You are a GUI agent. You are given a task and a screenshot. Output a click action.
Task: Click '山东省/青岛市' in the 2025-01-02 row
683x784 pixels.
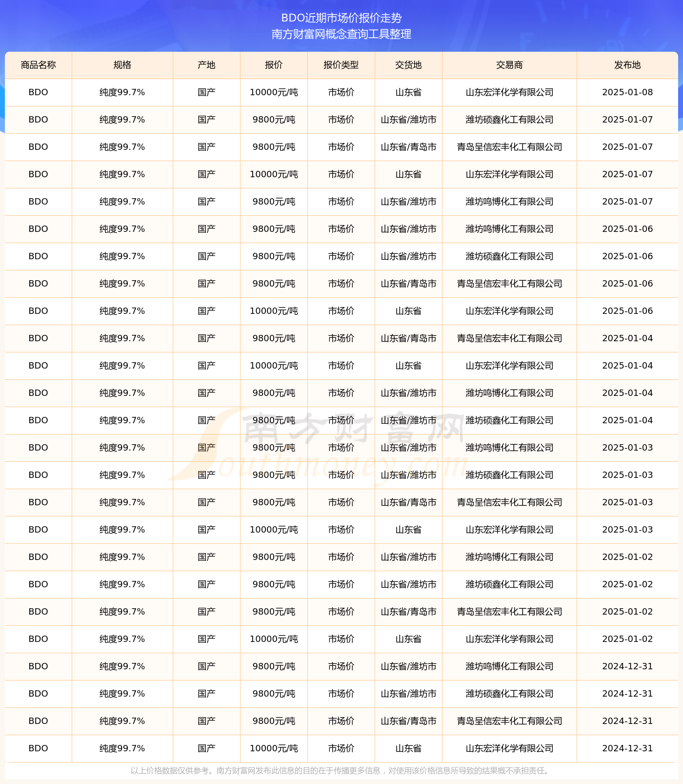(408, 612)
